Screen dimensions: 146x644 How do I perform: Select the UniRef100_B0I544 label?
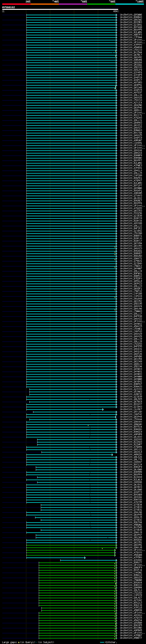pos(131,53)
